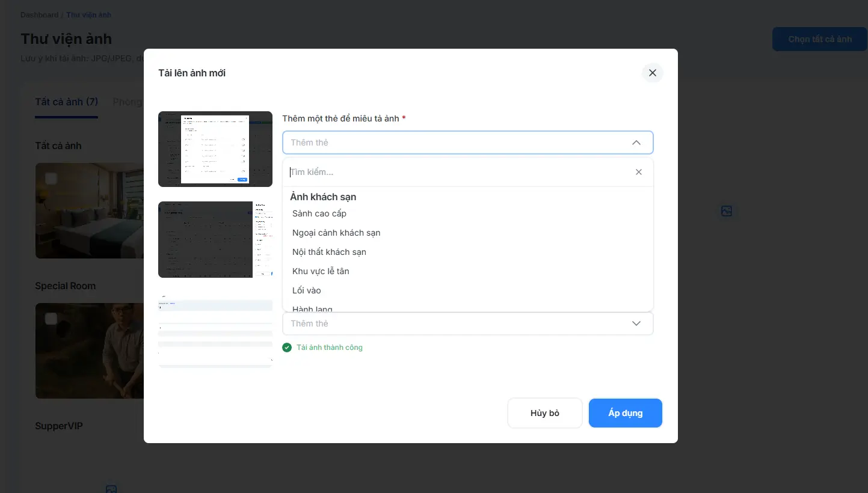
Task: Click the green upload success check icon
Action: [287, 348]
